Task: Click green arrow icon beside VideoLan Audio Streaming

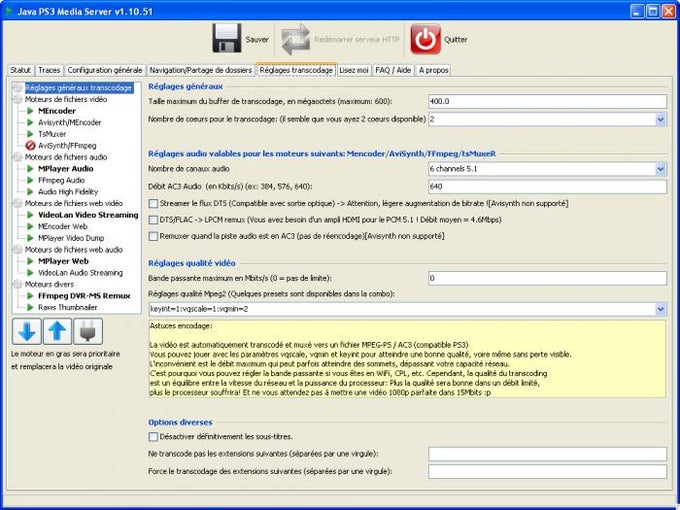Action: (x=30, y=273)
